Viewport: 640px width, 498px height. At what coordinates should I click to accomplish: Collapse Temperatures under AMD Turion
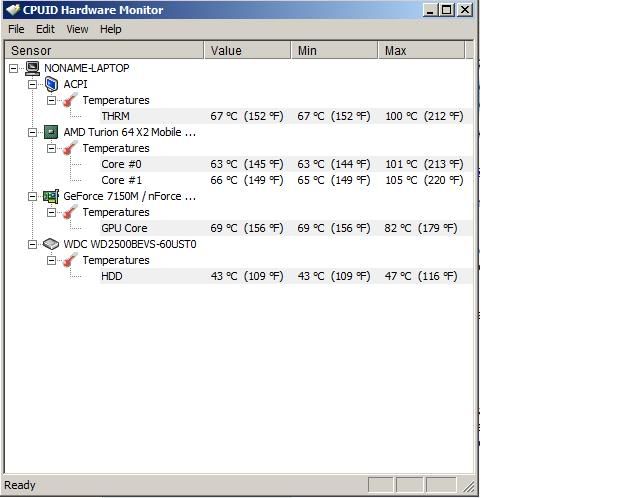pyautogui.click(x=51, y=148)
